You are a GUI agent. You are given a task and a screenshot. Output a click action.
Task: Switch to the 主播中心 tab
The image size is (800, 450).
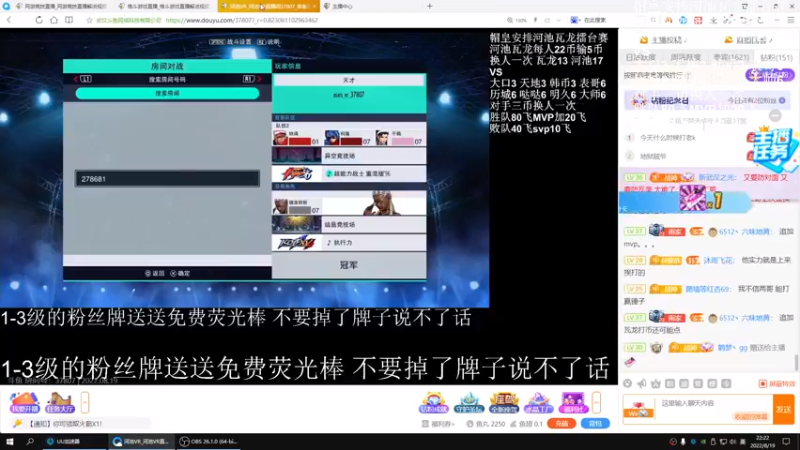(341, 6)
